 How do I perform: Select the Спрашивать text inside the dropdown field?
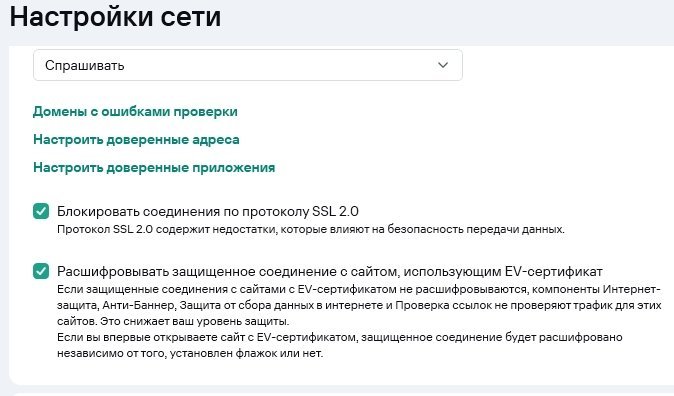click(x=85, y=65)
